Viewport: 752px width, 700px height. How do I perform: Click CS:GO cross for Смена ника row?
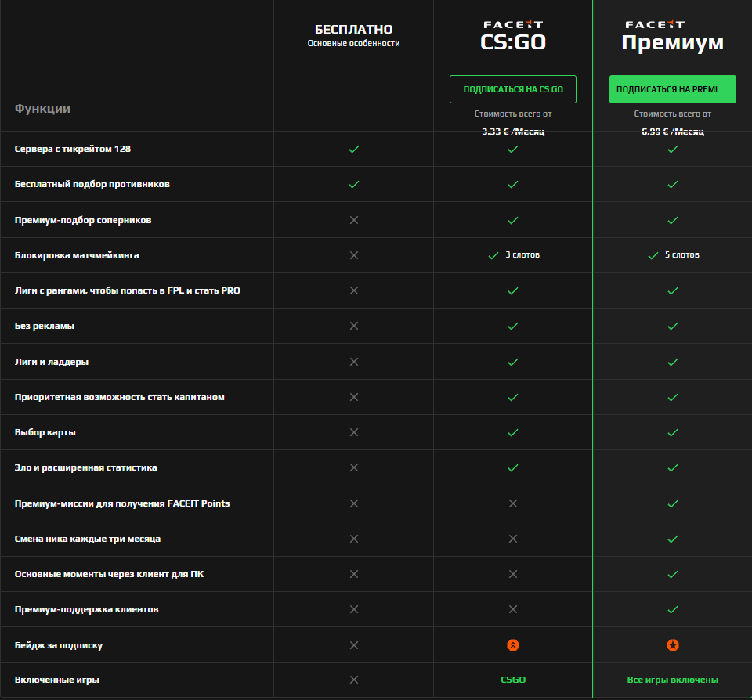513,539
